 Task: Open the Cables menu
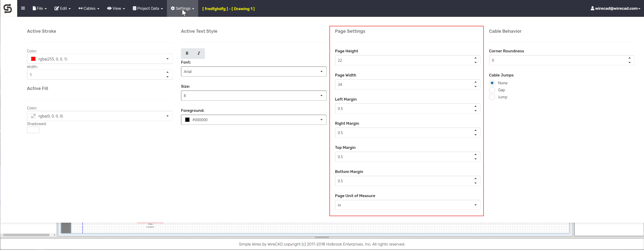(89, 8)
